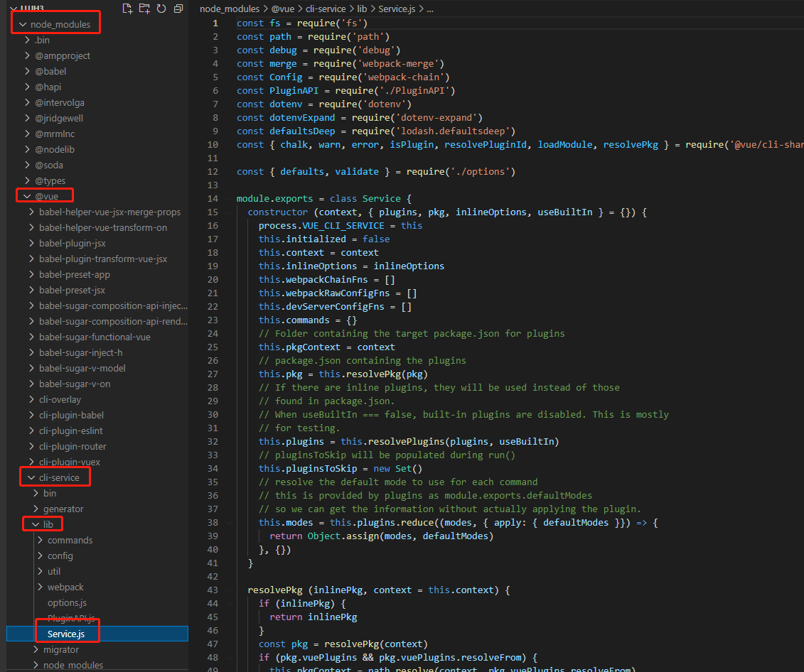This screenshot has width=804, height=672.
Task: Expand babel-plugin-transform-vue-jsx folder
Action: point(32,259)
